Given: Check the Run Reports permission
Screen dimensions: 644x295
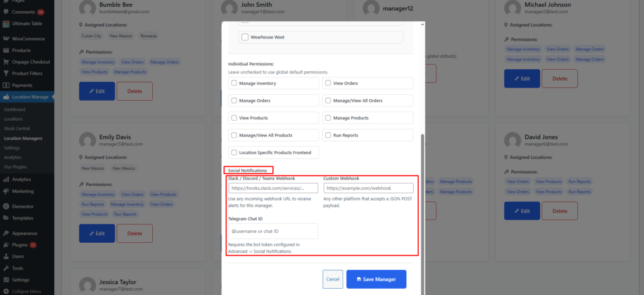Looking at the screenshot, I should pyautogui.click(x=328, y=135).
